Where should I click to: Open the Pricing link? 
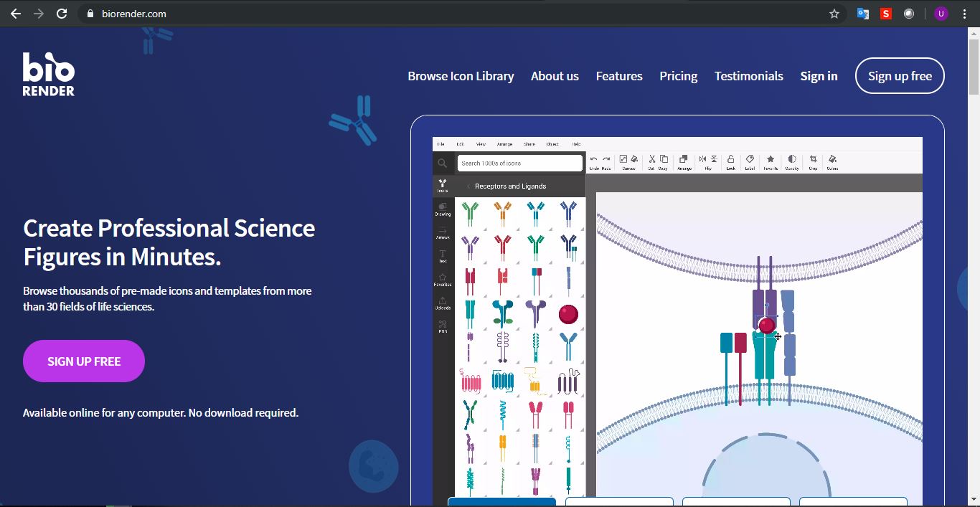[x=679, y=76]
